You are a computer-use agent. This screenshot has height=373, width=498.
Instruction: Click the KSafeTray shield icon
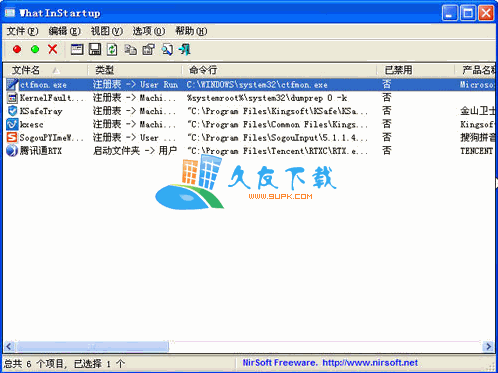pyautogui.click(x=12, y=111)
